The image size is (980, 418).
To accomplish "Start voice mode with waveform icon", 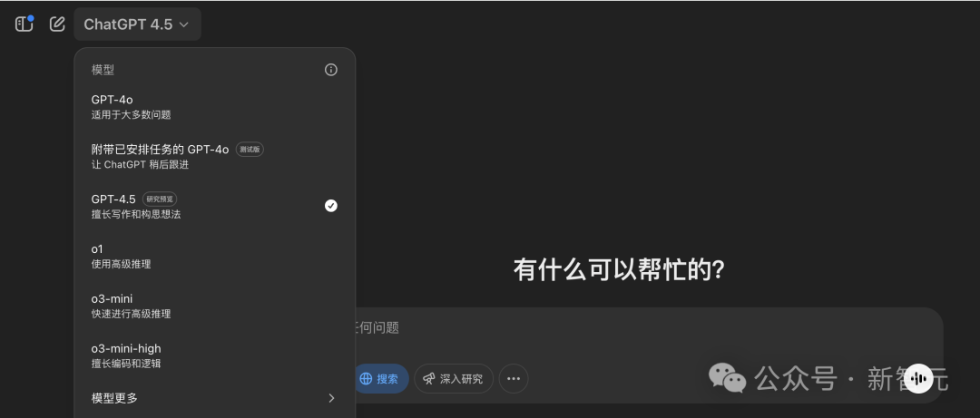I will [x=918, y=379].
